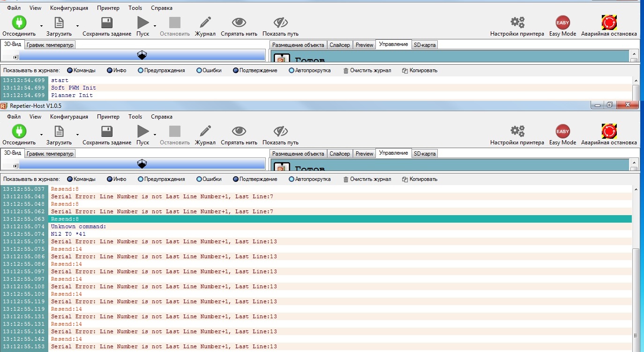
Task: Enable Ошибки log filter in front window
Action: pyautogui.click(x=209, y=179)
